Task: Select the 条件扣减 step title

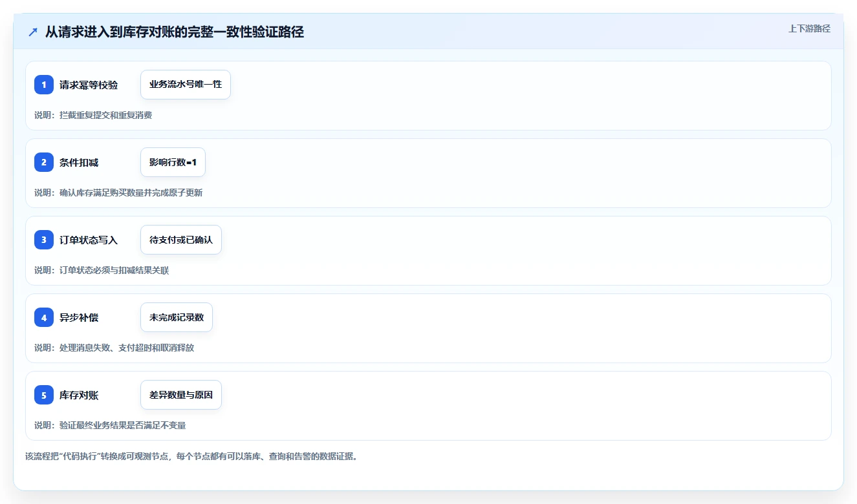Action: tap(79, 162)
